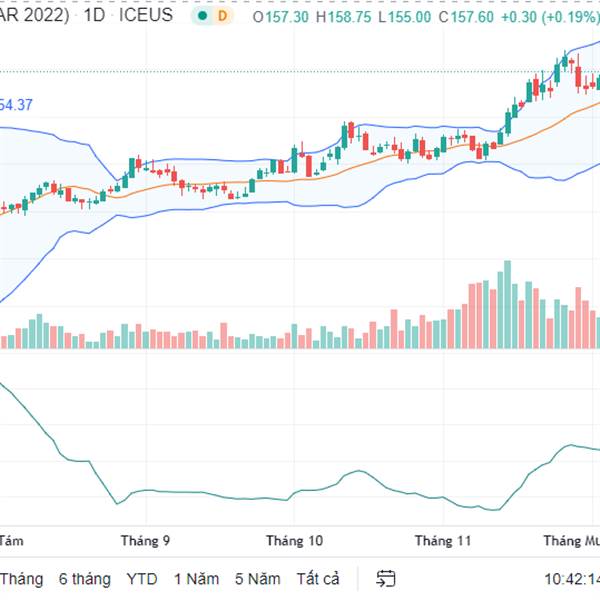Click the Tháng 11 axis label
Image resolution: width=600 pixels, height=600 pixels.
pos(443,541)
